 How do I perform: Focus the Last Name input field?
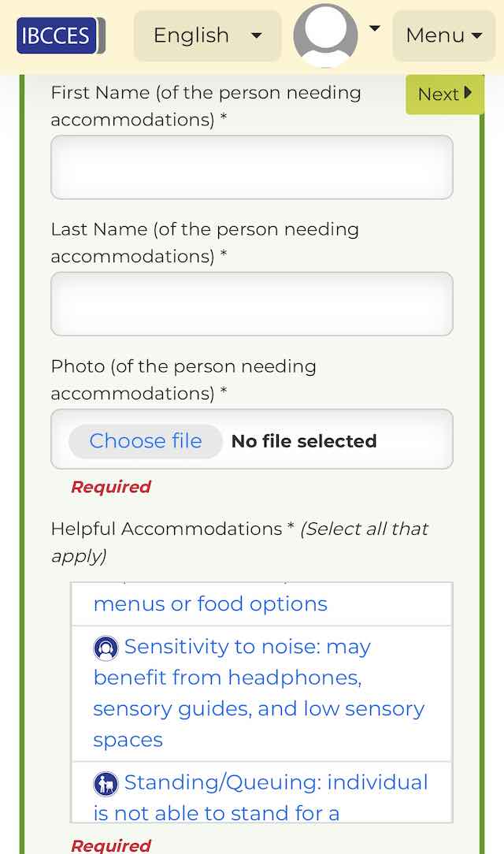click(x=251, y=304)
